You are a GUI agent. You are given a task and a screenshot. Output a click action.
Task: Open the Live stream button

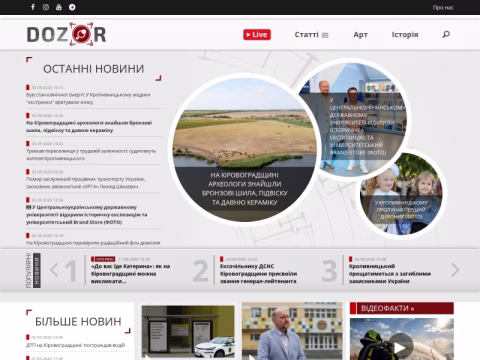pyautogui.click(x=257, y=35)
